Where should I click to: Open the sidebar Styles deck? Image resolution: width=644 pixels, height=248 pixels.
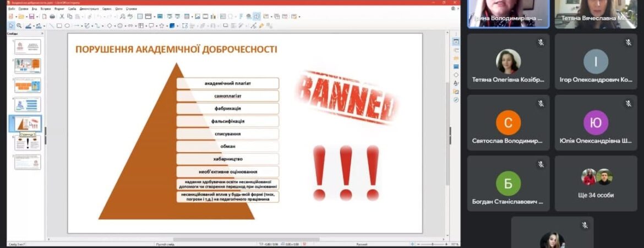(456, 83)
